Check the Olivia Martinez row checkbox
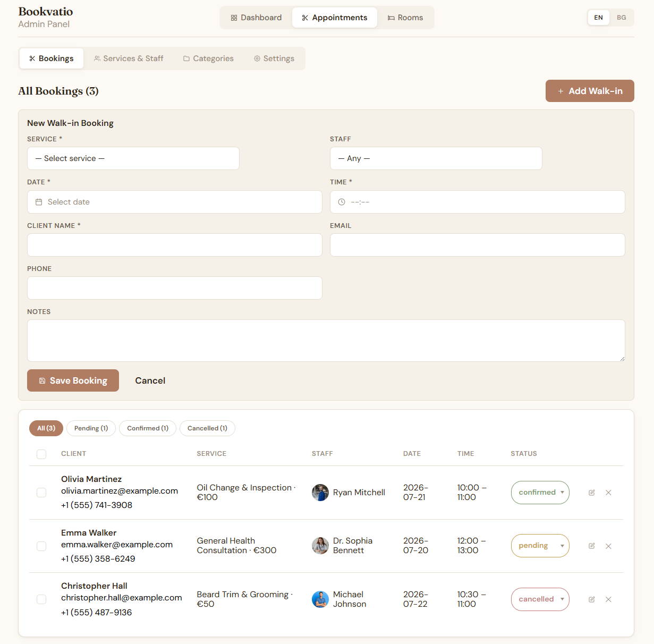Viewport: 654px width, 644px height. pos(41,493)
